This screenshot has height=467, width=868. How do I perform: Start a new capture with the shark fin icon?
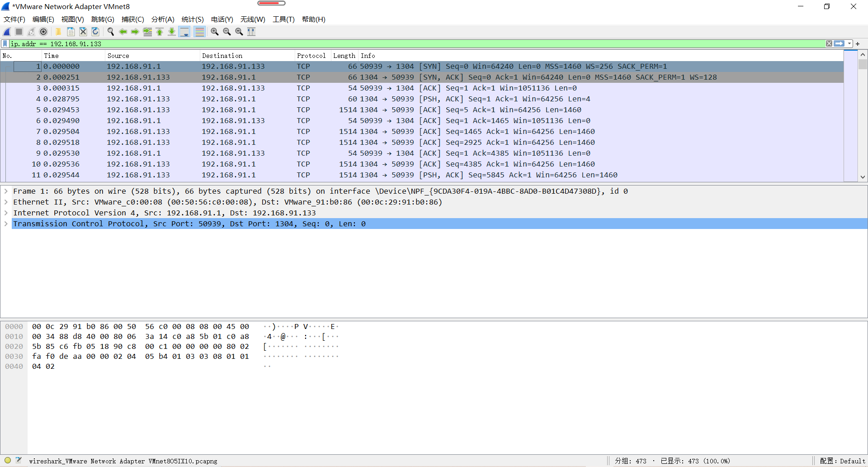[7, 32]
